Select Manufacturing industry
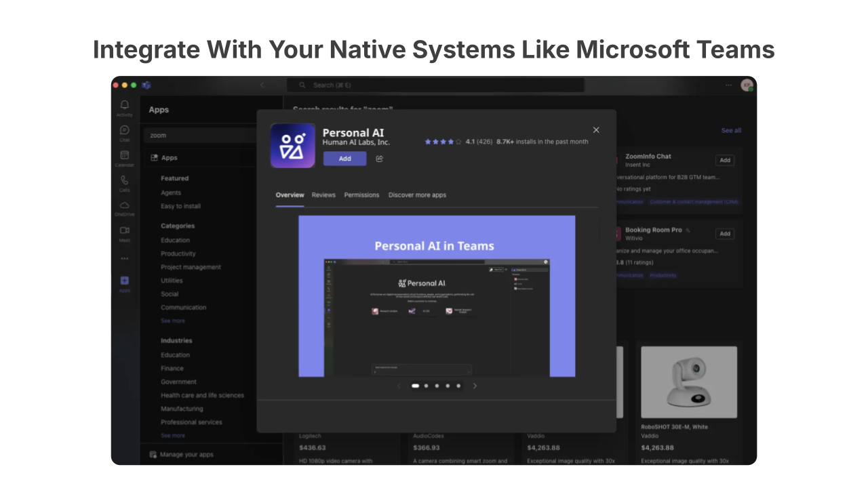This screenshot has height=488, width=868. 182,409
